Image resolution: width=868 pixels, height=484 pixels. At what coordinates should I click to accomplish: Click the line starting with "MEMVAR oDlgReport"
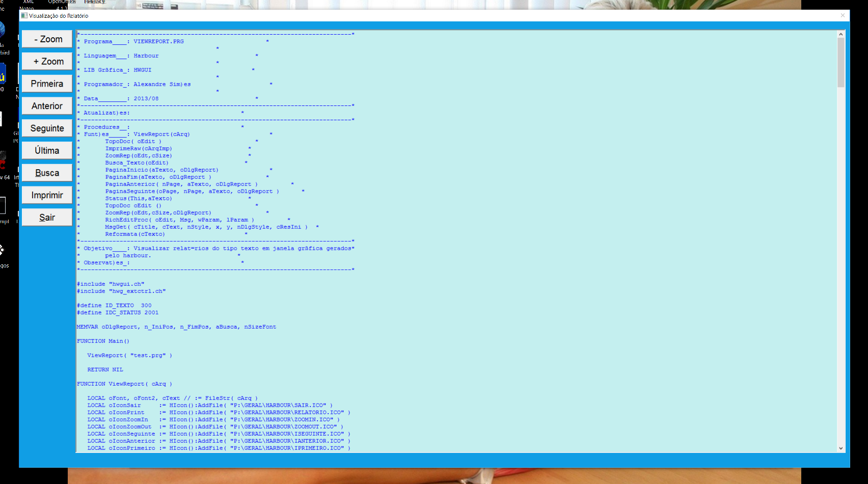pos(177,327)
